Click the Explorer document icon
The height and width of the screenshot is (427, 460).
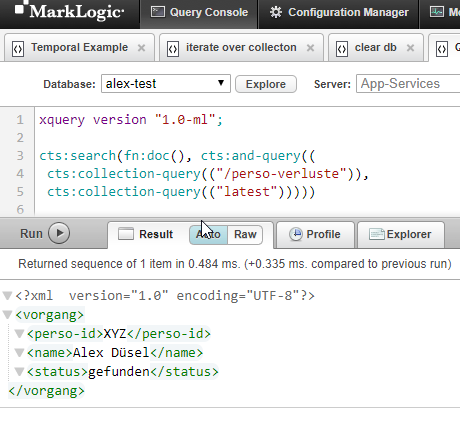tap(377, 234)
